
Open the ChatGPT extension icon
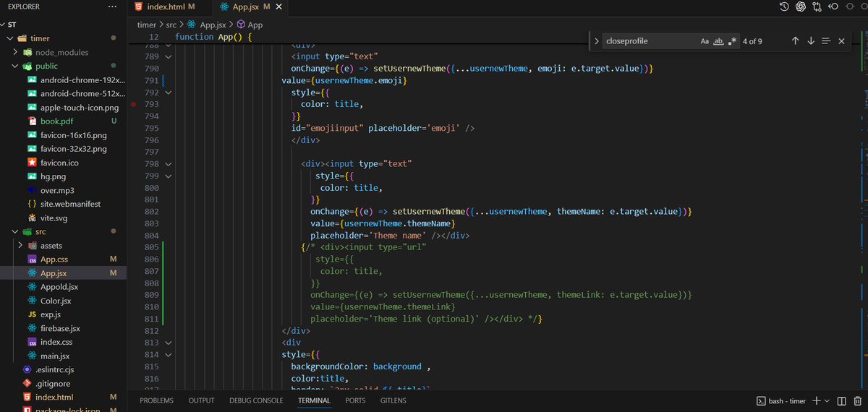click(801, 7)
